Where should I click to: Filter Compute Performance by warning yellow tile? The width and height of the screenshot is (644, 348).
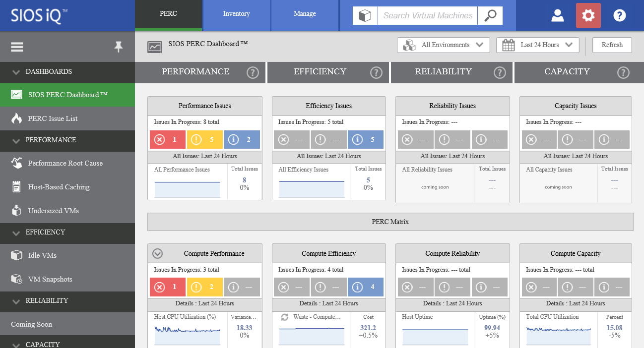tap(205, 287)
